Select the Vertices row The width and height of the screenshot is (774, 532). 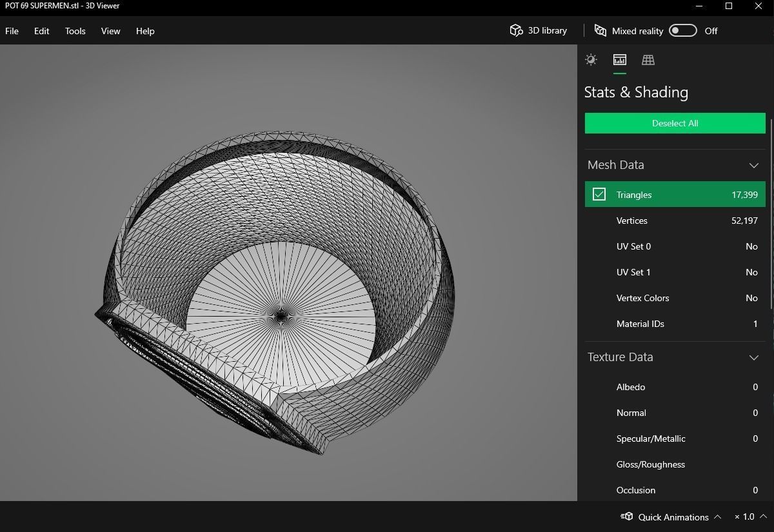(675, 221)
